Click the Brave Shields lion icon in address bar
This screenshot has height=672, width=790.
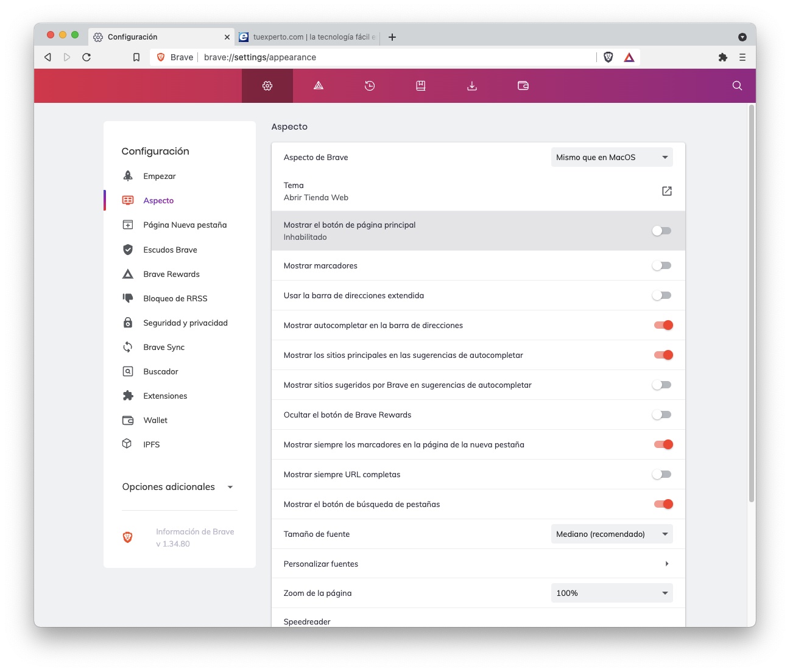[x=608, y=57]
